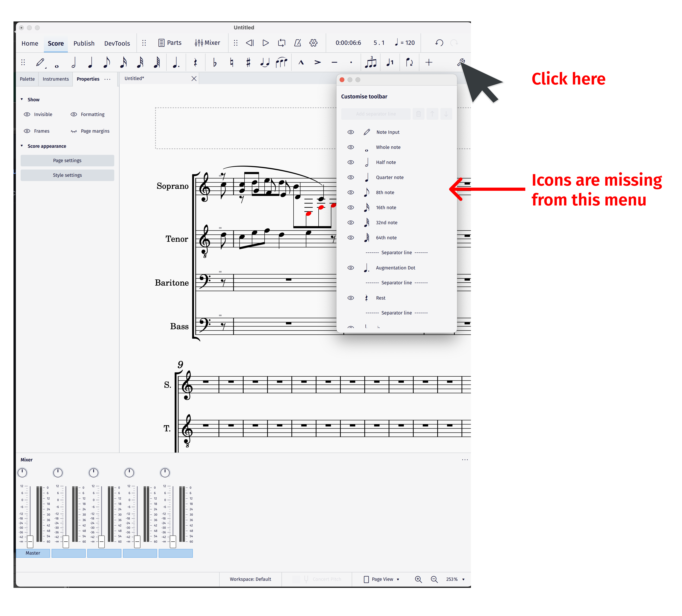Select the Note Input pencil tool in toolbar

click(x=40, y=63)
